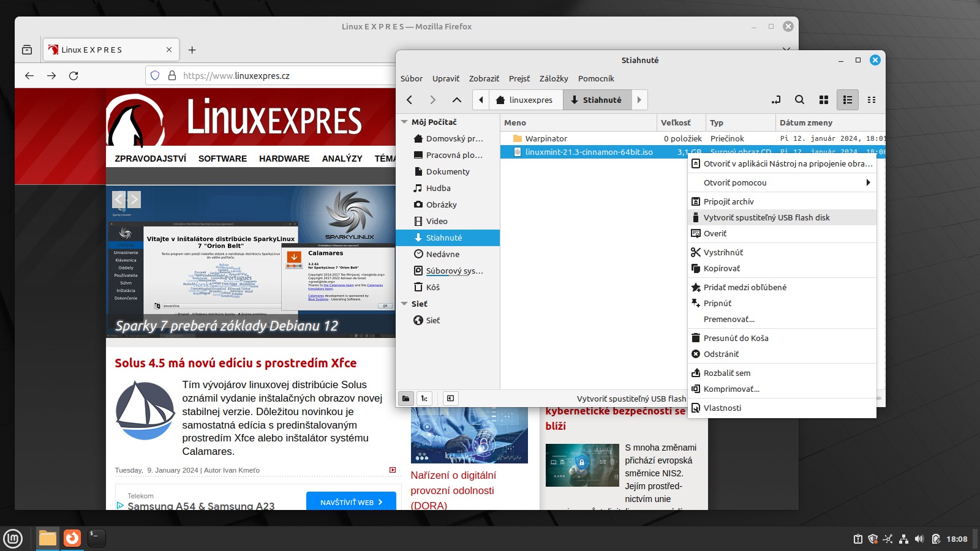
Task: Choose Overiť from context menu
Action: 782,233
